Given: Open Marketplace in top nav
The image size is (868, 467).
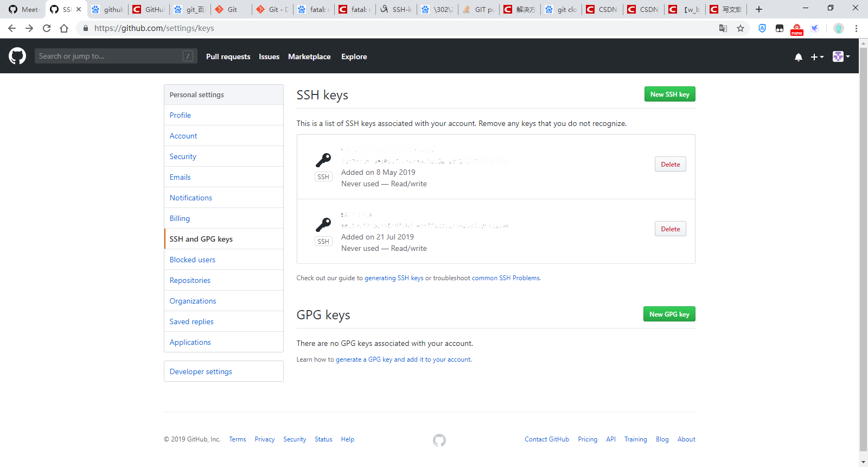Looking at the screenshot, I should coord(309,56).
